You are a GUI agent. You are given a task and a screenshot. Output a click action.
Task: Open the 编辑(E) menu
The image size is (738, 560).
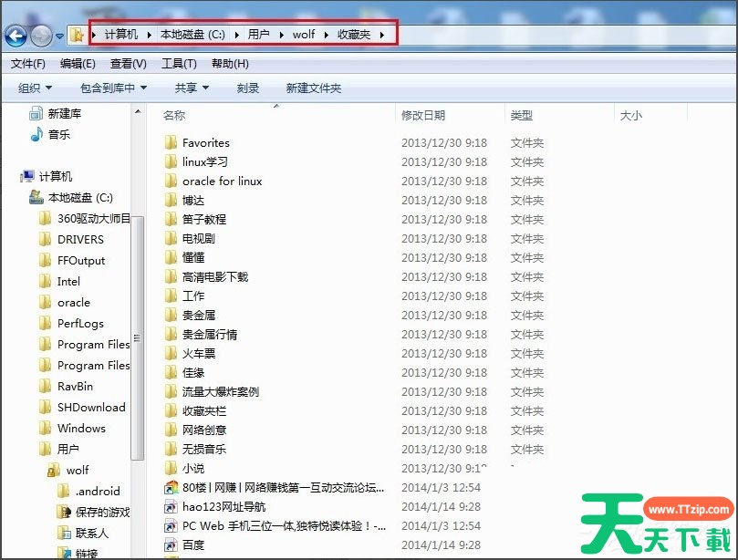pyautogui.click(x=78, y=64)
